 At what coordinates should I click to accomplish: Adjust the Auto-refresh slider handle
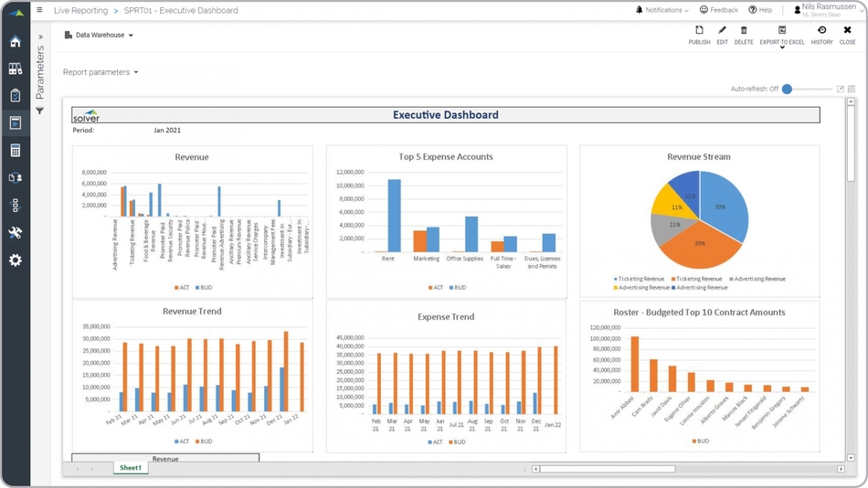point(787,90)
